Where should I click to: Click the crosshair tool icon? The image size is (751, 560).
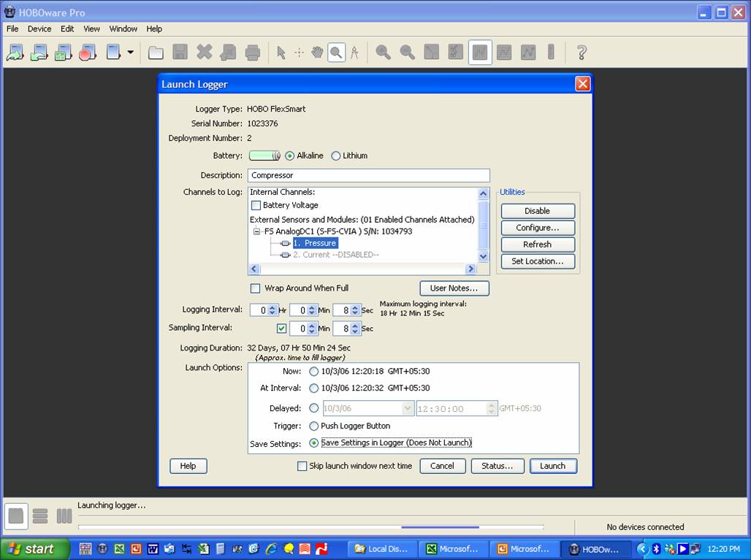[x=299, y=53]
